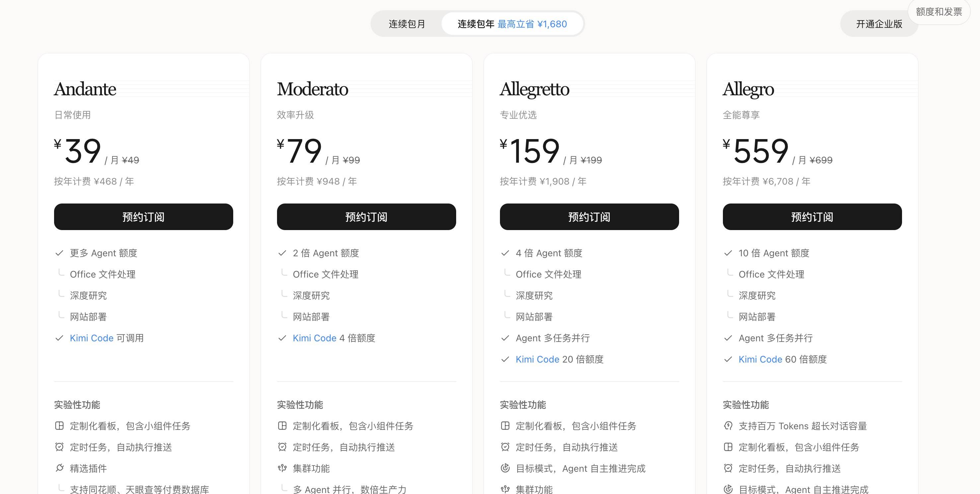The image size is (980, 494).
Task: Open Kimi Code link in Allegretto card
Action: pyautogui.click(x=537, y=359)
